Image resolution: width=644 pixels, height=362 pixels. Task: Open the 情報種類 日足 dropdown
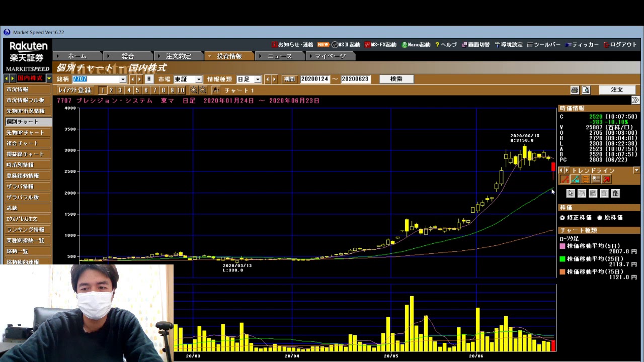(x=258, y=79)
